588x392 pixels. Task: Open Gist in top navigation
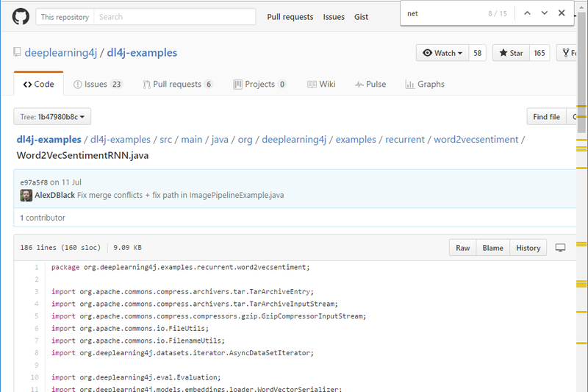(361, 17)
